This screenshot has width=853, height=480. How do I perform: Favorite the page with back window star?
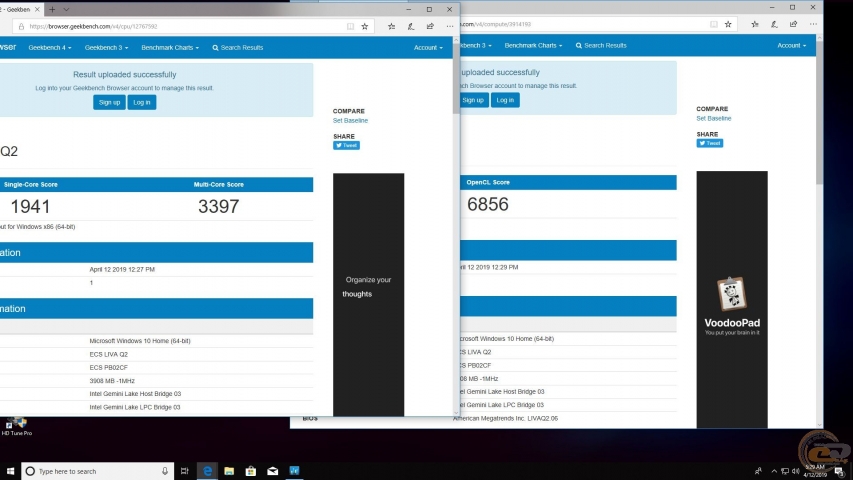(728, 24)
